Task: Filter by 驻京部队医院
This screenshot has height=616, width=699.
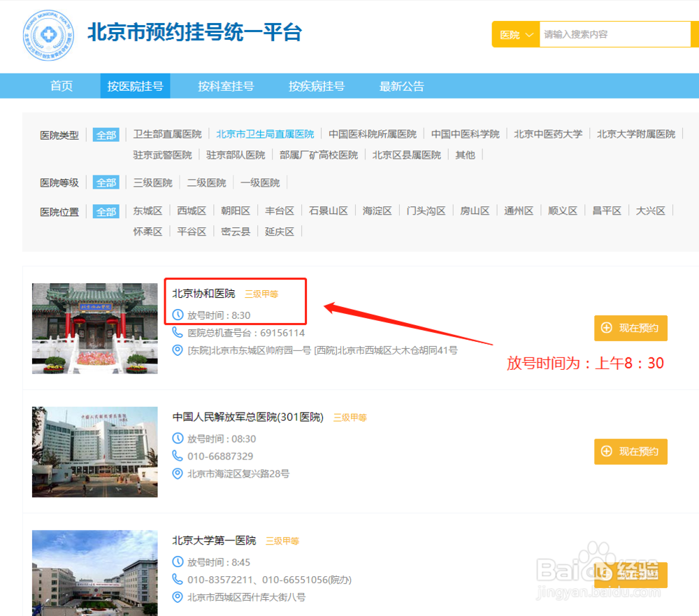Action: (236, 155)
